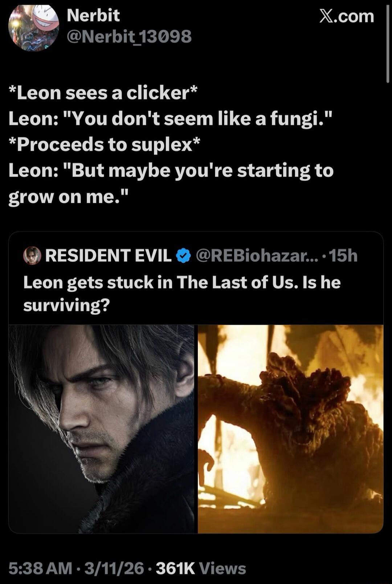Click the divider between the two images
Screen dimensions: 392x584
tap(196, 429)
